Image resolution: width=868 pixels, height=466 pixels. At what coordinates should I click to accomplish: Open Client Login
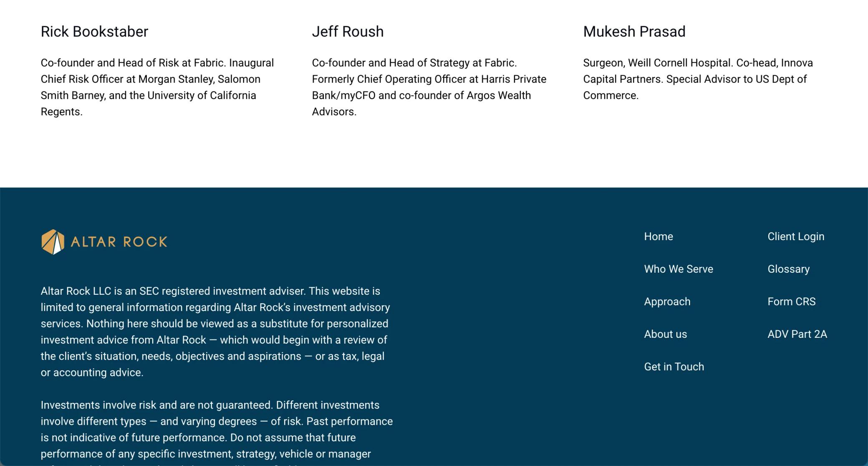(796, 236)
